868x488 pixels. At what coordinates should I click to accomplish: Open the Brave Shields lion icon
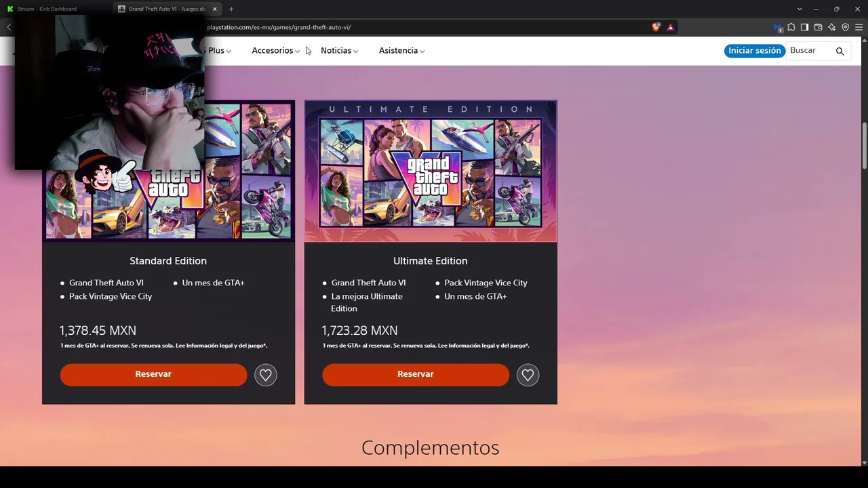[x=656, y=27]
